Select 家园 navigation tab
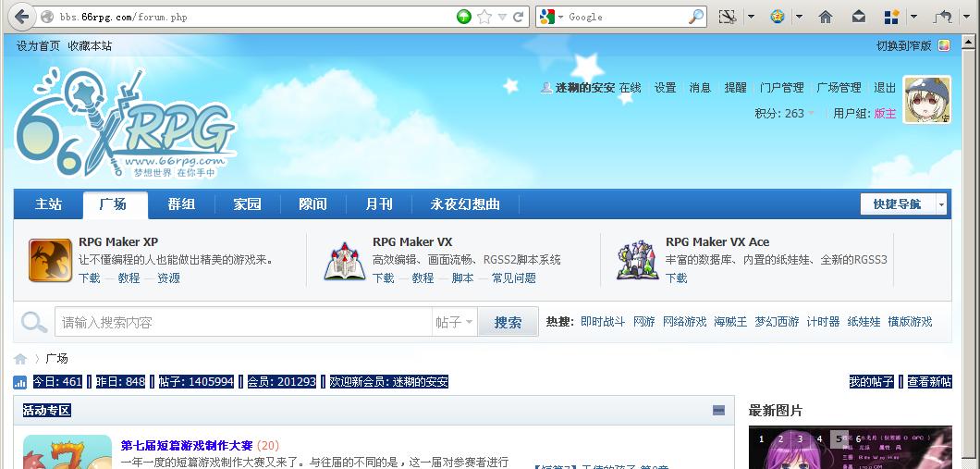The width and height of the screenshot is (980, 469). pyautogui.click(x=248, y=204)
